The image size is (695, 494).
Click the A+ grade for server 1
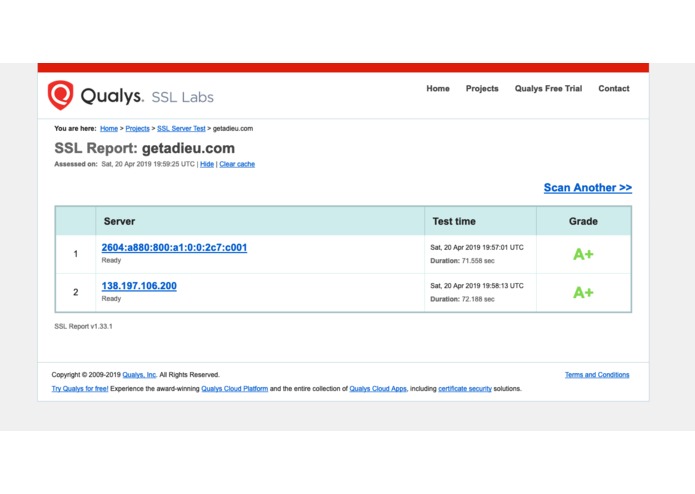click(583, 254)
